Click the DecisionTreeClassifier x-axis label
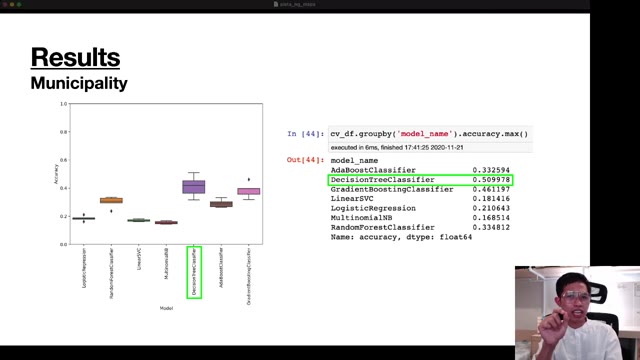 194,272
